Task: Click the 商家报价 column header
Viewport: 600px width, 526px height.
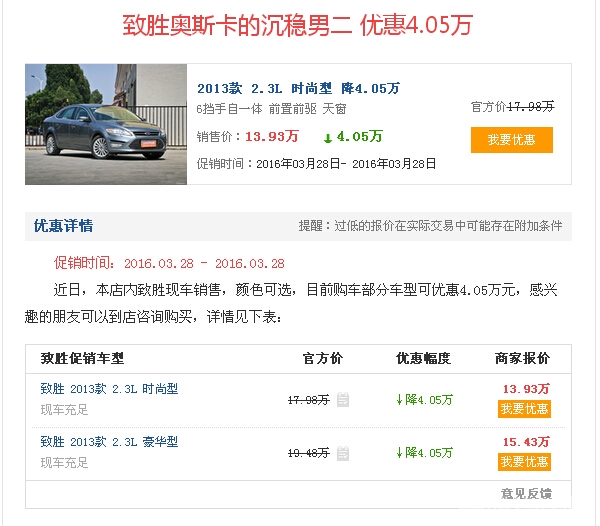Action: [522, 358]
